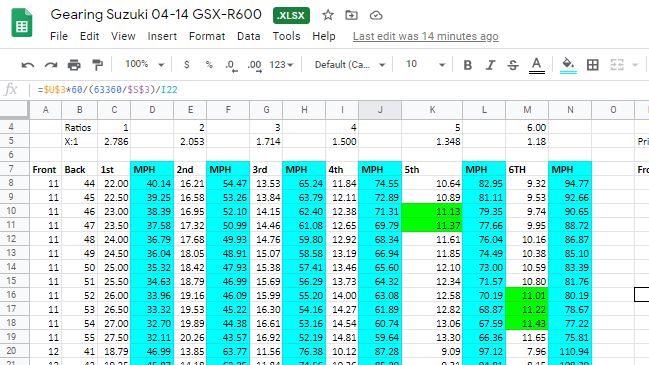Image resolution: width=649 pixels, height=365 pixels.
Task: Click the .XLSX file type badge
Action: (291, 16)
